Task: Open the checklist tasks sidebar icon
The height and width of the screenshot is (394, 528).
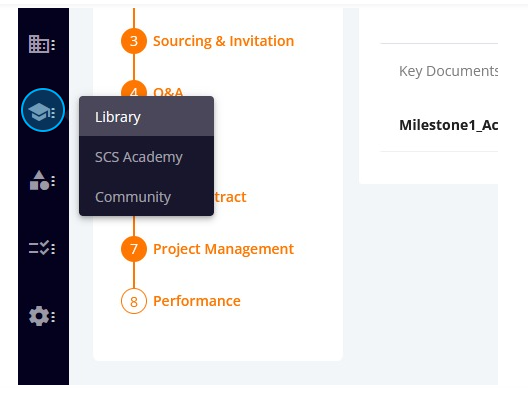Action: coord(42,248)
